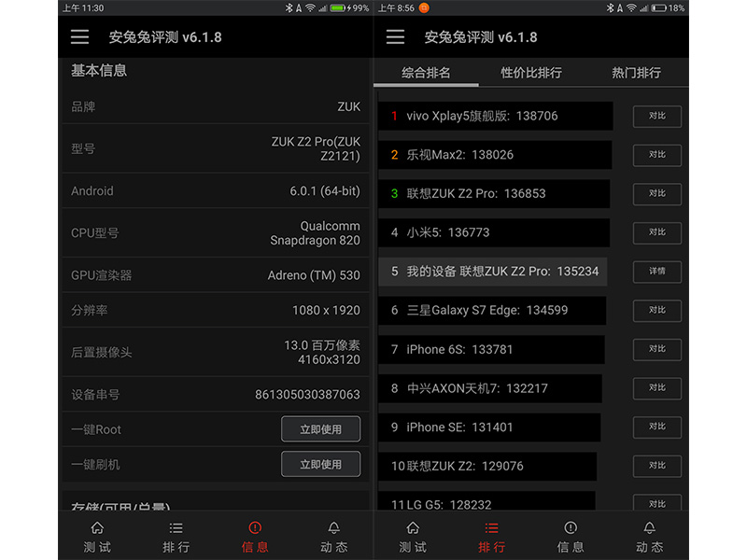Tap Wi-Fi icon in right status bar

[x=631, y=8]
